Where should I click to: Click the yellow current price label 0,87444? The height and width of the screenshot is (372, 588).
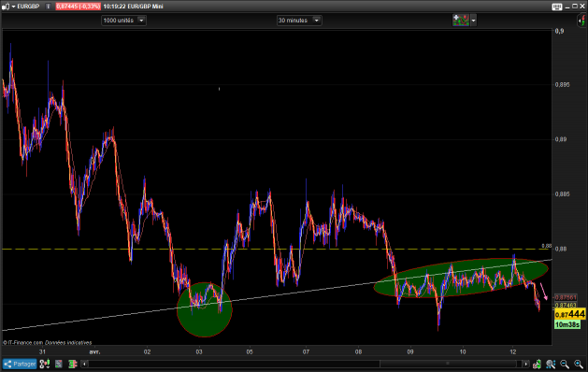pyautogui.click(x=569, y=314)
